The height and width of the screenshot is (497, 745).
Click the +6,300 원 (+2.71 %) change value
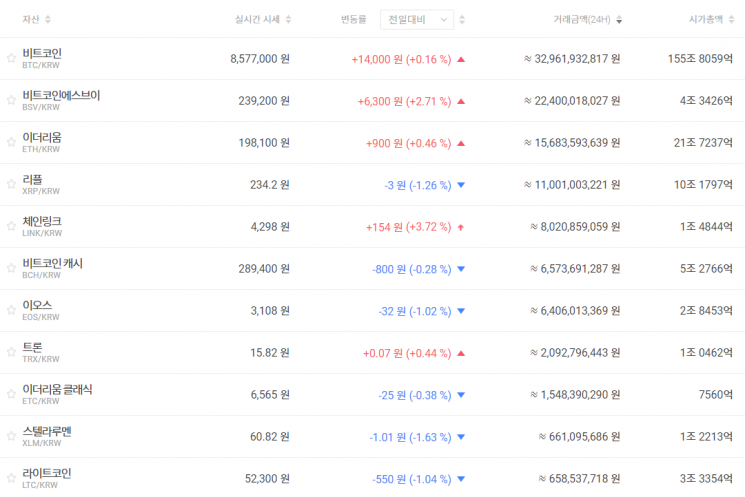point(404,101)
